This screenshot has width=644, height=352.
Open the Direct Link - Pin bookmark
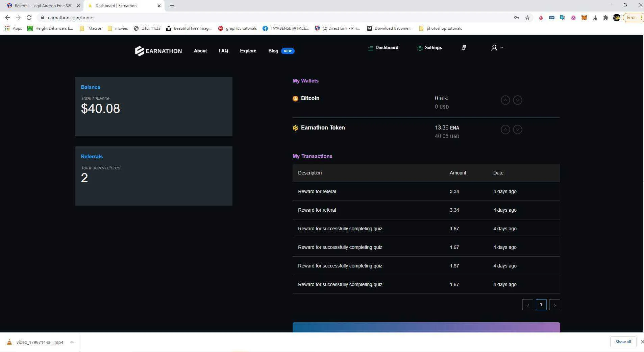coord(337,28)
